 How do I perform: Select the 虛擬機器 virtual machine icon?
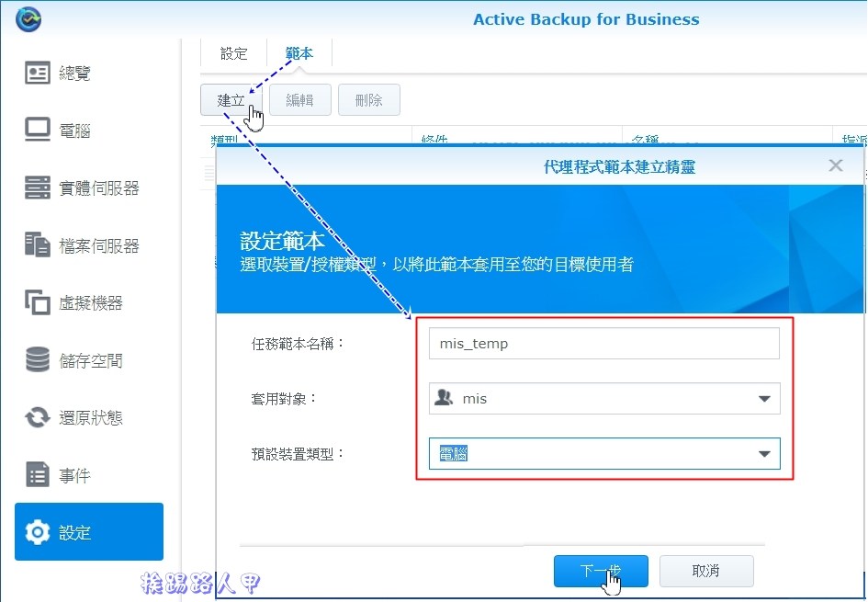[x=37, y=302]
